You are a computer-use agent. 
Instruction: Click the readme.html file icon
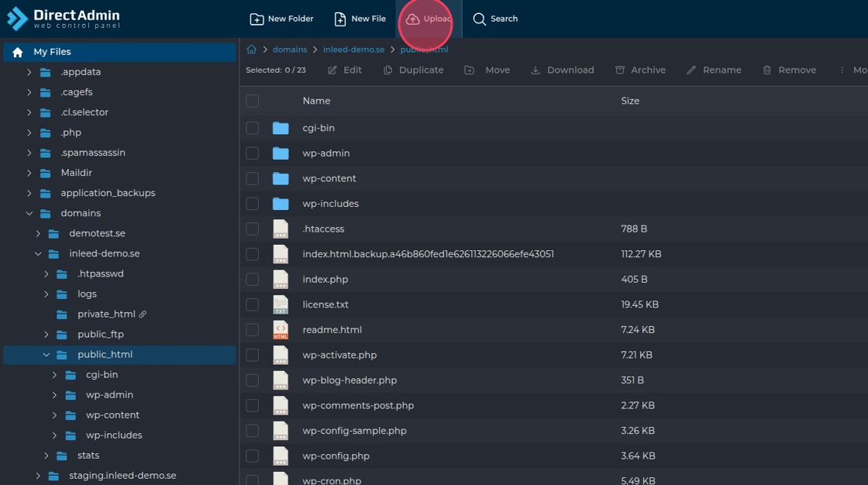pyautogui.click(x=281, y=330)
